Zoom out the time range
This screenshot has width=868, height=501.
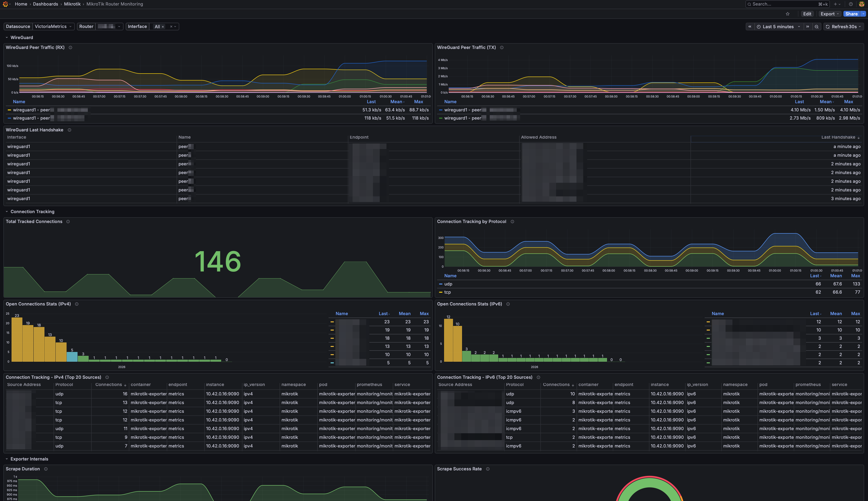click(816, 27)
